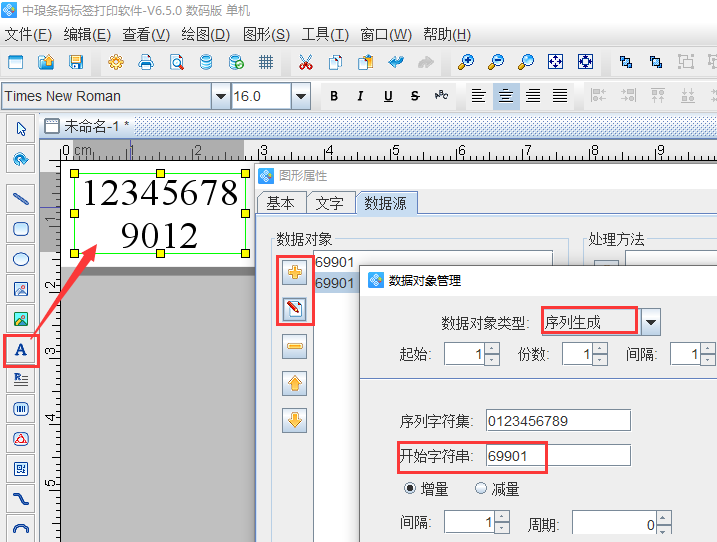Open the 文件(F) menu
This screenshot has width=717, height=542.
(x=27, y=35)
